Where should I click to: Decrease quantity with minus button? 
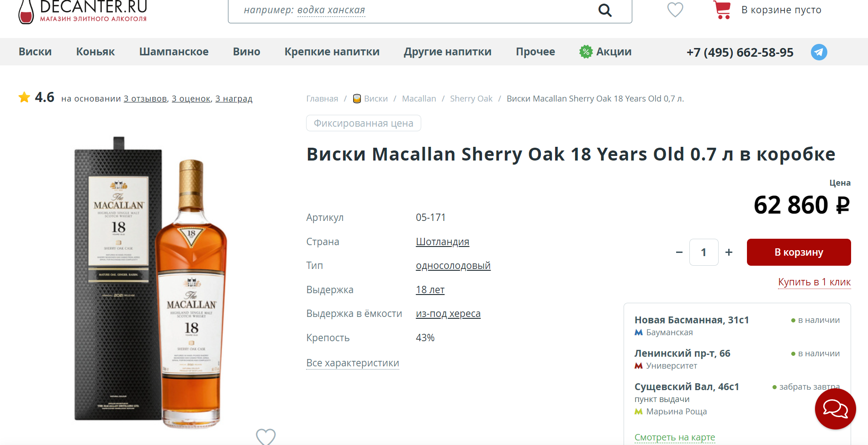(x=679, y=252)
